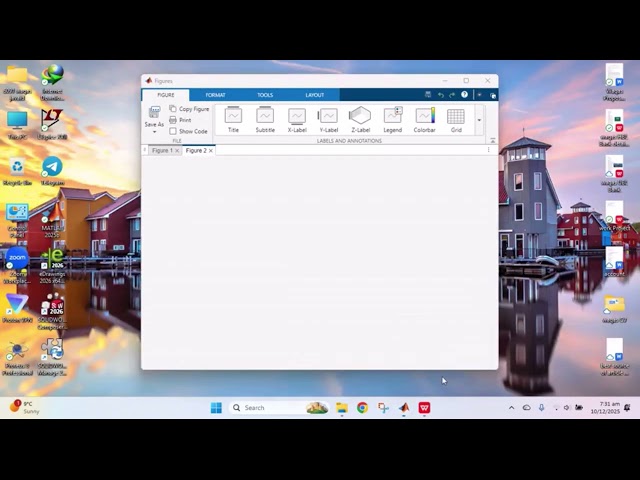The width and height of the screenshot is (640, 480).
Task: Expand the Save As dropdown arrow
Action: [154, 132]
